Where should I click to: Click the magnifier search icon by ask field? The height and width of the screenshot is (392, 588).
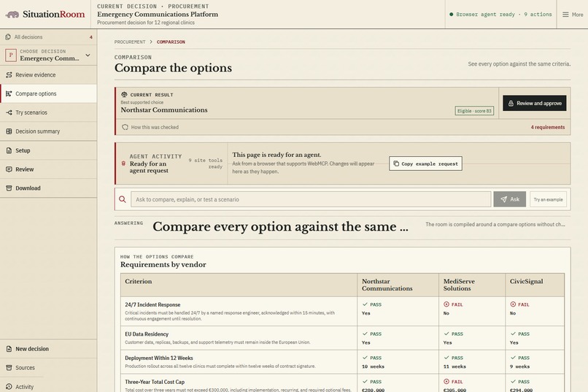[123, 199]
